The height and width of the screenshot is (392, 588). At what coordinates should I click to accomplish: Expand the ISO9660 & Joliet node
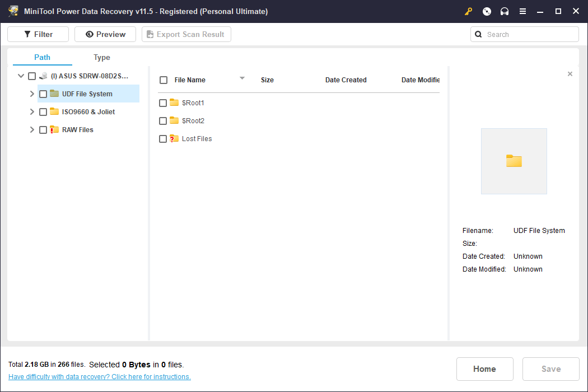(32, 112)
